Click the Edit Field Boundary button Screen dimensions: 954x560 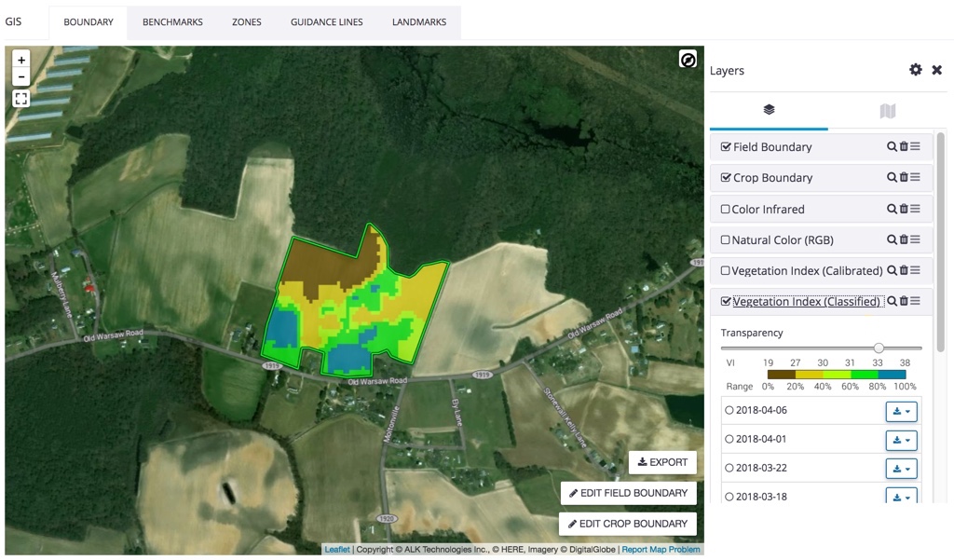[628, 493]
